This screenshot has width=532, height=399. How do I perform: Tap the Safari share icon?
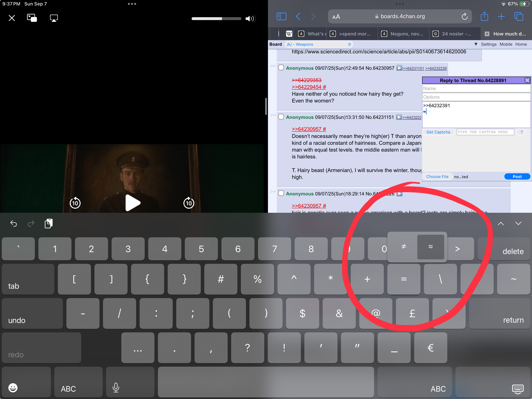point(484,16)
